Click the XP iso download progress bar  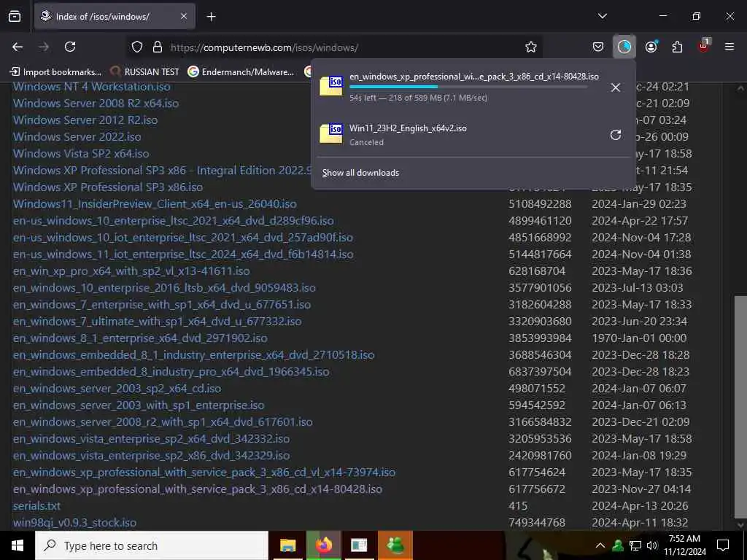click(x=468, y=87)
